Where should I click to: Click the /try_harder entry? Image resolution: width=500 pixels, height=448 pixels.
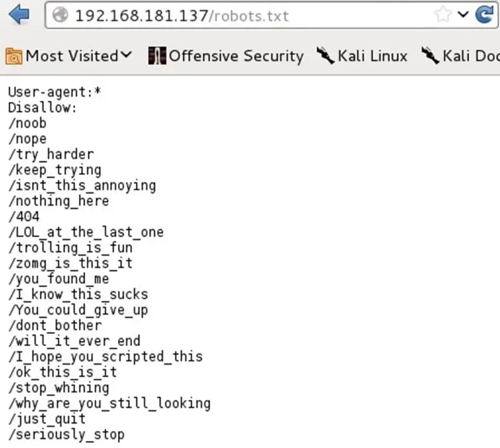(51, 154)
